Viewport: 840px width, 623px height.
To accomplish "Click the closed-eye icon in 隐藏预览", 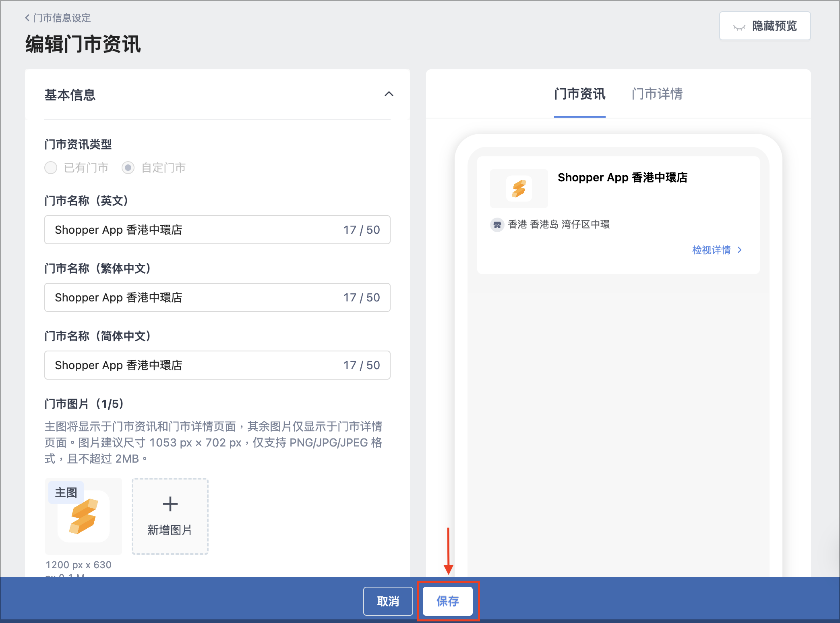I will (x=739, y=27).
